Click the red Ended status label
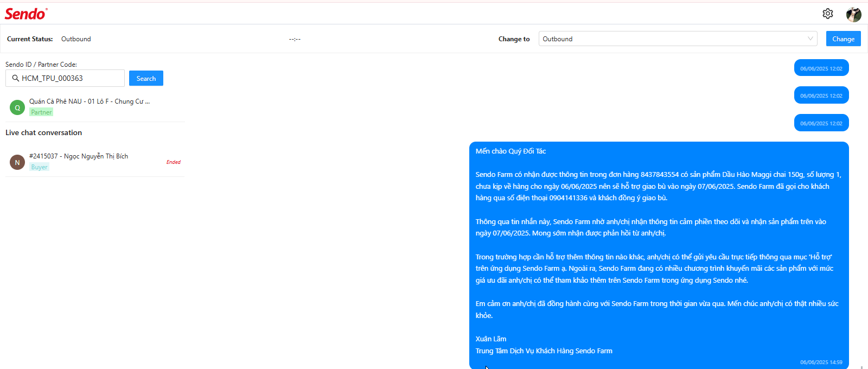 click(174, 162)
